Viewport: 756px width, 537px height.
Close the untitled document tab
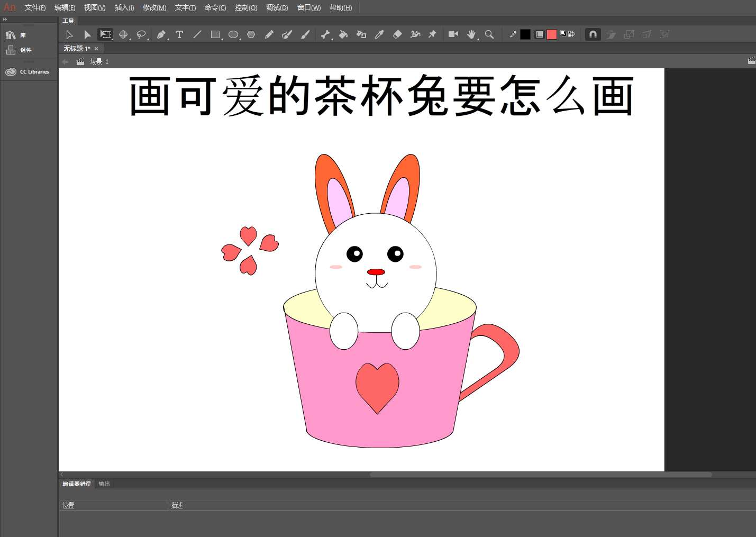tap(96, 49)
